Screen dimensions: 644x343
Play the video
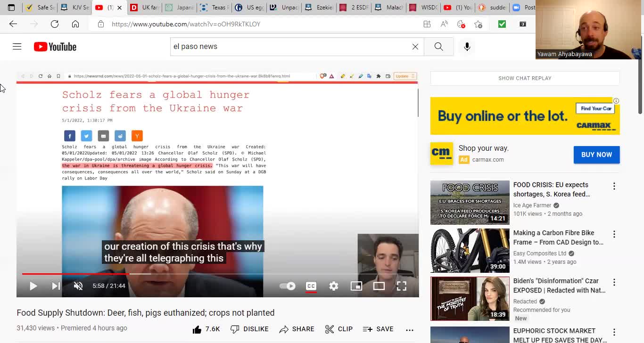33,286
